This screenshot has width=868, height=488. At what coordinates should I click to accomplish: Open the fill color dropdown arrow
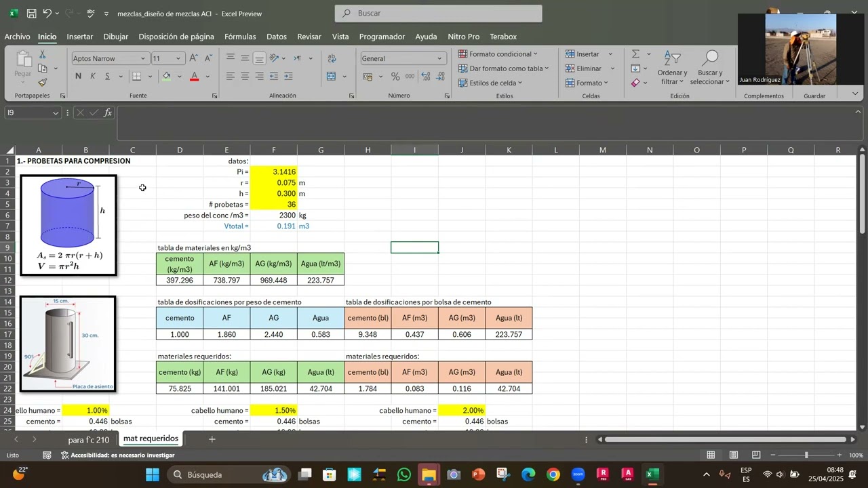[x=179, y=77]
